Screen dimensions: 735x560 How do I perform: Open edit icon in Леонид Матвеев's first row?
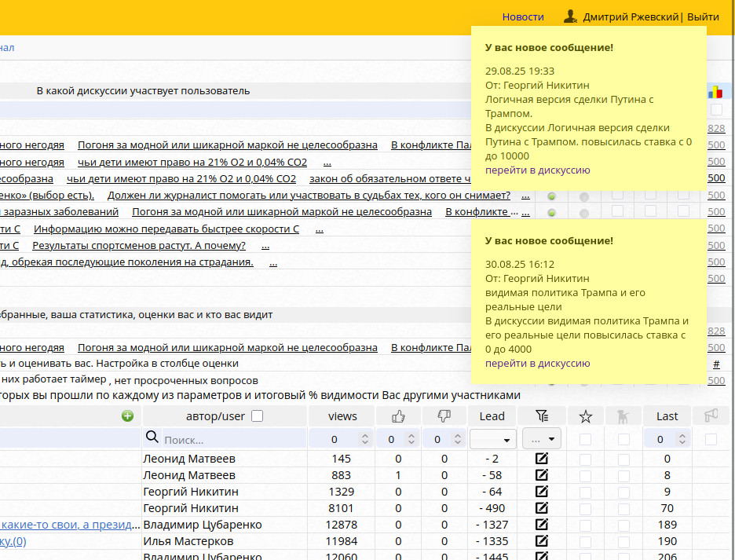542,459
